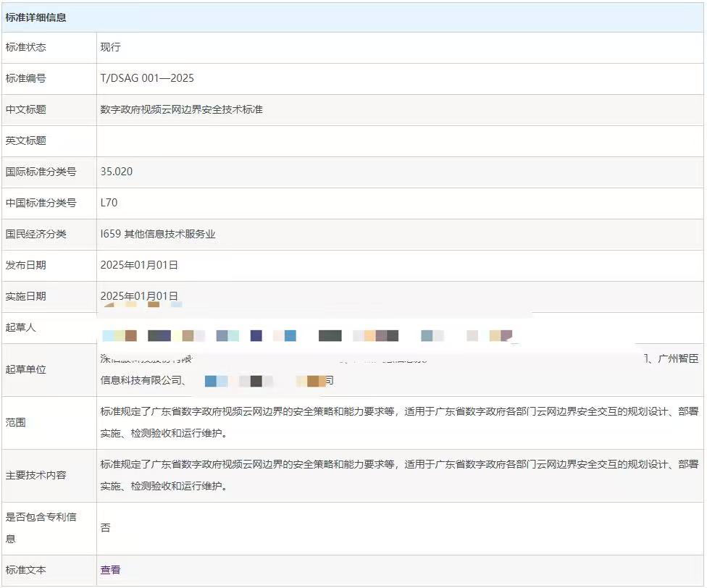The width and height of the screenshot is (707, 588).
Task: Select the patent value 否
Action: pos(105,528)
